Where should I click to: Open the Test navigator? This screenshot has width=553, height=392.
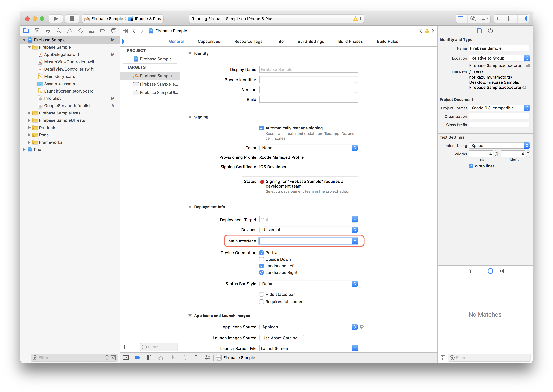[x=81, y=31]
